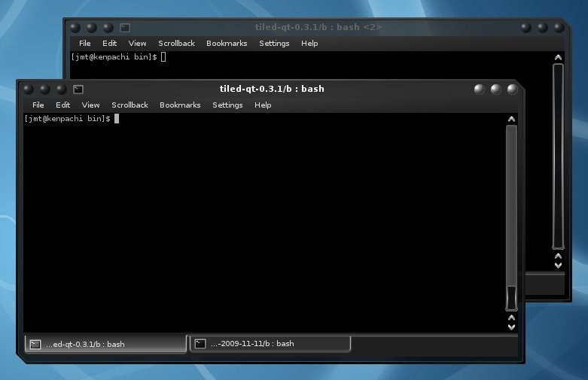588x380 pixels.
Task: Switch to the ...ed-qt-0.3.1/b : bash tab
Action: (105, 344)
